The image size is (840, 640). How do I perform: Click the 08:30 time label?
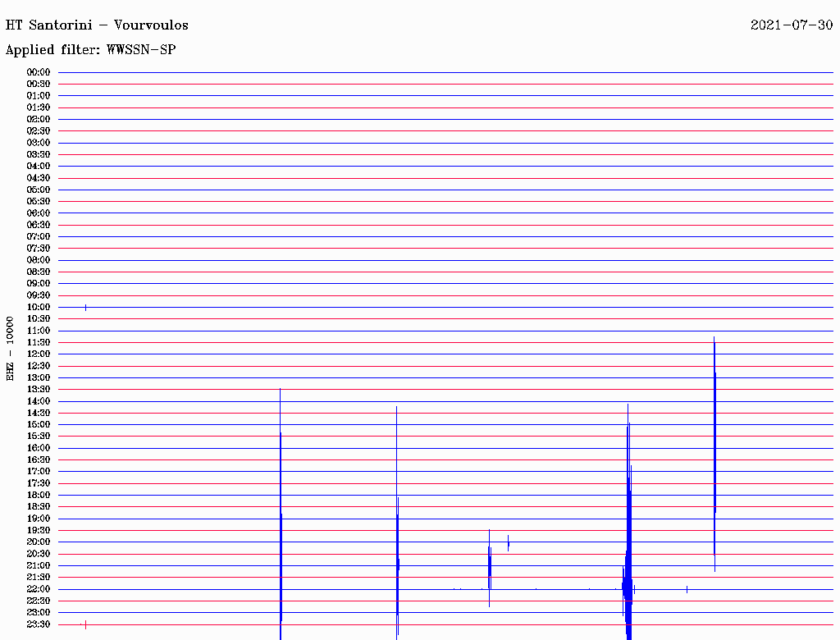(39, 272)
